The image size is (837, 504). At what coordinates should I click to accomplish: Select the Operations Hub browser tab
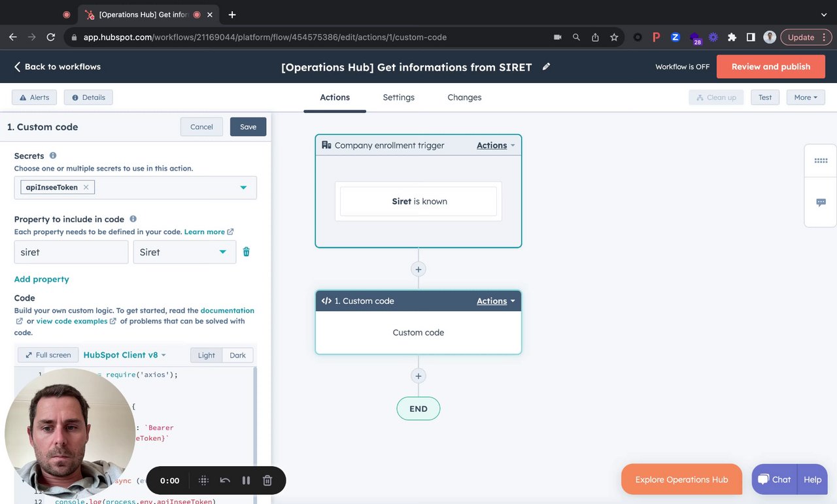149,14
